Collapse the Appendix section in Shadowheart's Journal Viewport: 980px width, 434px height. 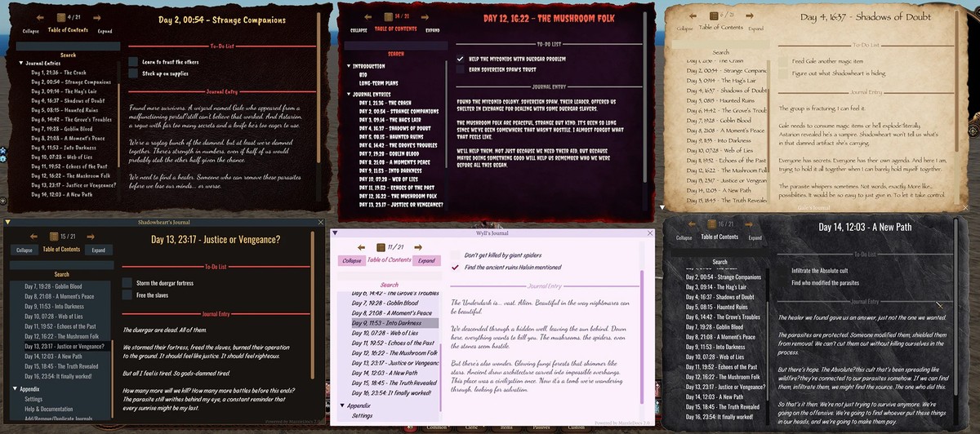pos(13,389)
